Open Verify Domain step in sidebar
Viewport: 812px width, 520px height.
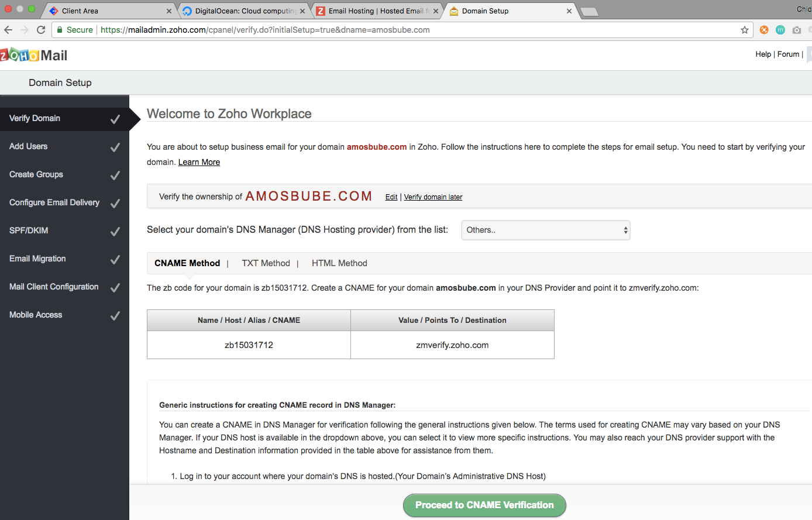pos(64,119)
